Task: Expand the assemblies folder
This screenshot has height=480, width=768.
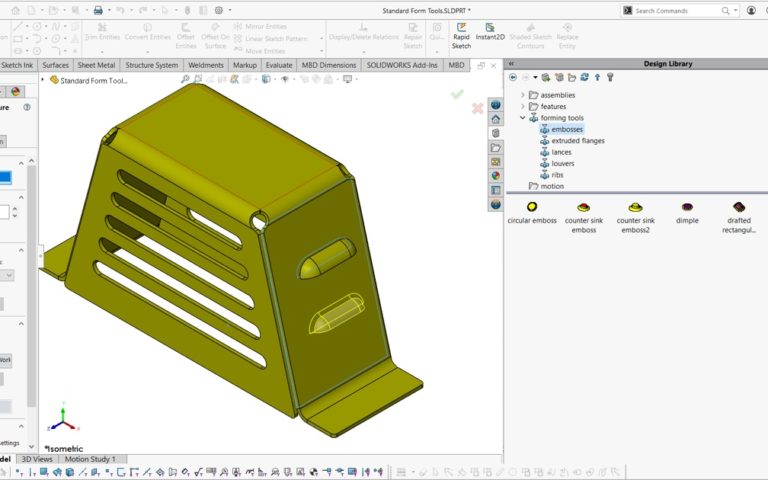Action: tap(522, 95)
